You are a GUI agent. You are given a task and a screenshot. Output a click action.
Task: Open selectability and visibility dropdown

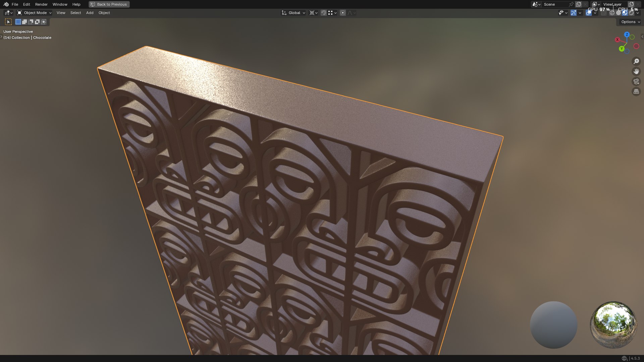[x=563, y=13]
